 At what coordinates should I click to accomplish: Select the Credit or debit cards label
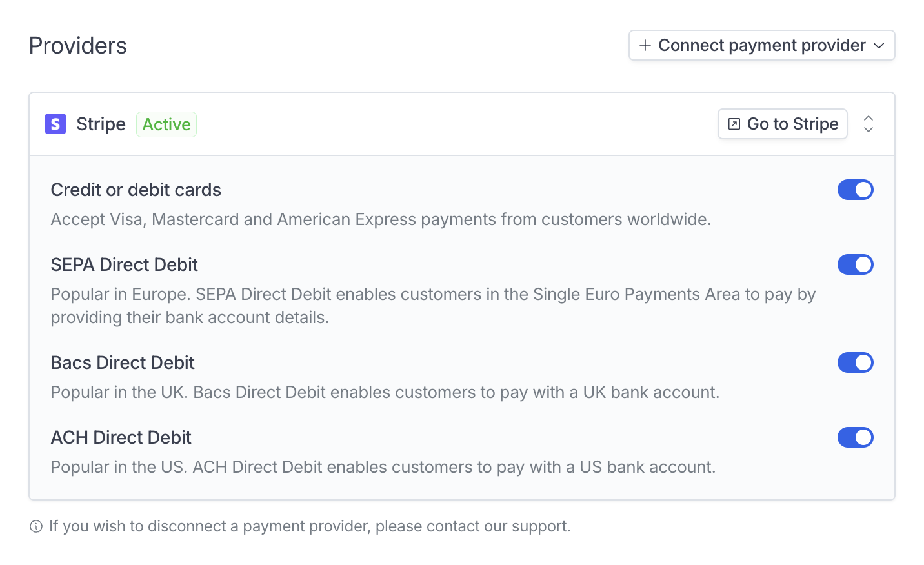136,190
